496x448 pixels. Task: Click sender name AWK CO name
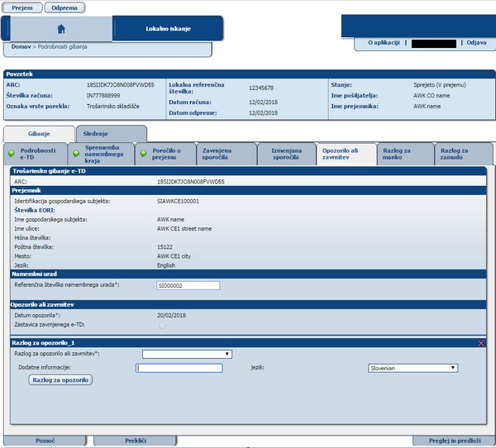coord(432,96)
